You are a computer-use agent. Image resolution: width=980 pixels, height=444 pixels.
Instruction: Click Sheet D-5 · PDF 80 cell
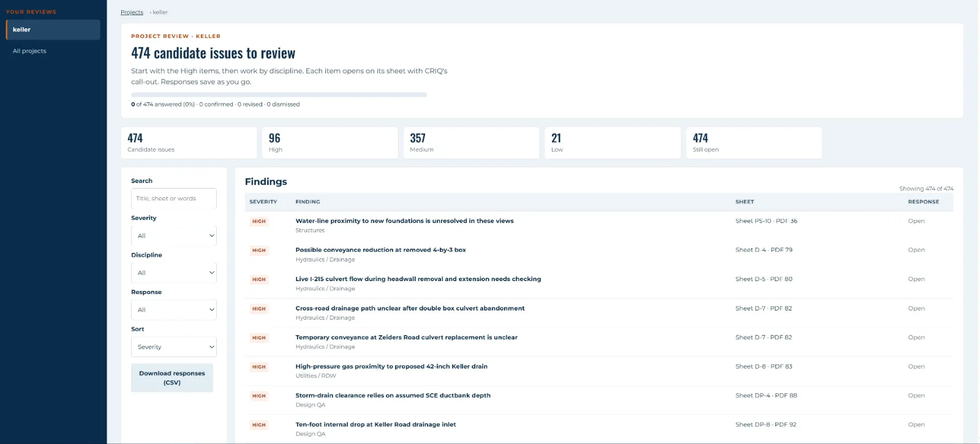764,279
